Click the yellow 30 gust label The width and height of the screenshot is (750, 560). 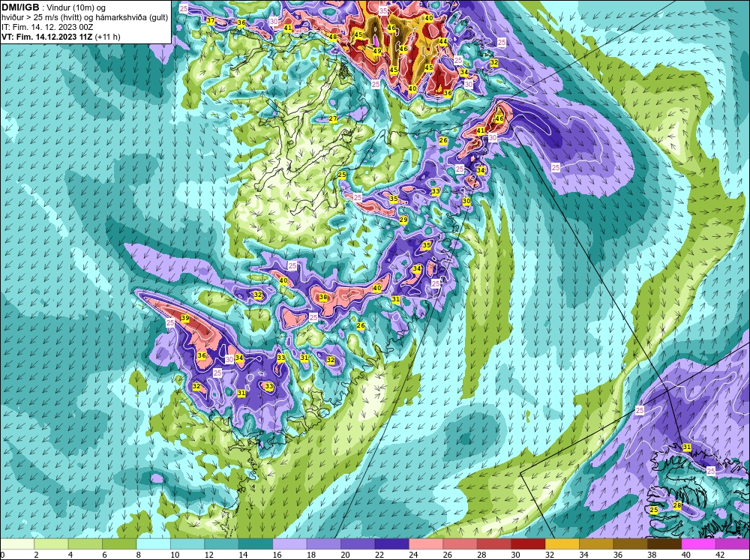(466, 202)
